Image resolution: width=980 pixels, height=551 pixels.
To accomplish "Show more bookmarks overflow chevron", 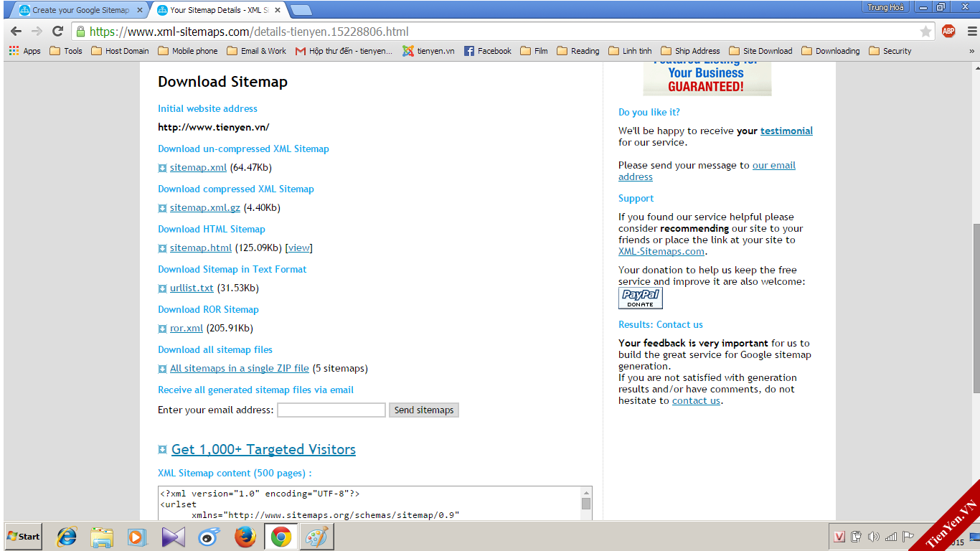I will [972, 51].
